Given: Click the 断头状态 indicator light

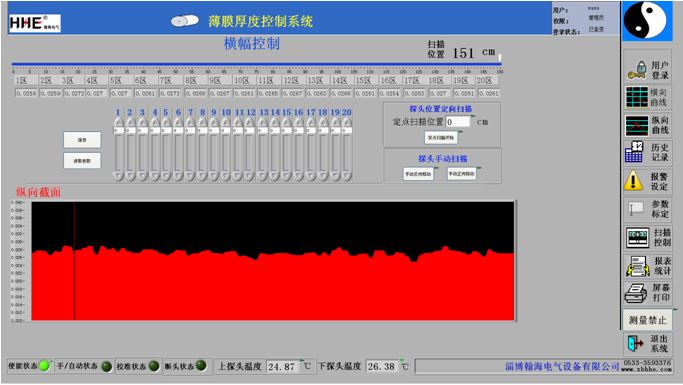Looking at the screenshot, I should click(x=201, y=365).
